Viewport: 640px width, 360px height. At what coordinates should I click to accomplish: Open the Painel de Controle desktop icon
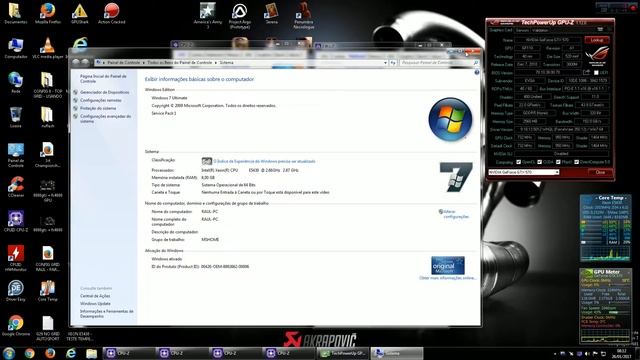pyautogui.click(x=16, y=155)
